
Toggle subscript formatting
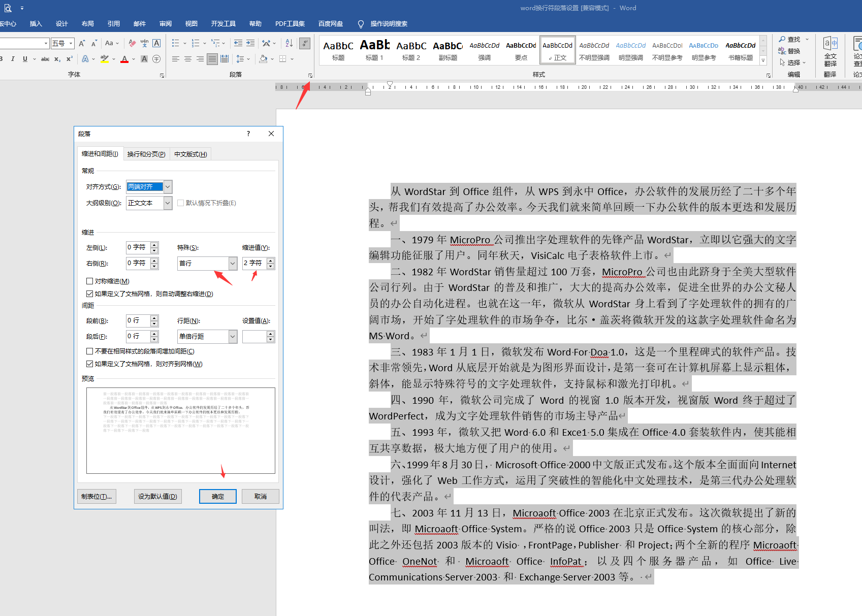pyautogui.click(x=57, y=59)
